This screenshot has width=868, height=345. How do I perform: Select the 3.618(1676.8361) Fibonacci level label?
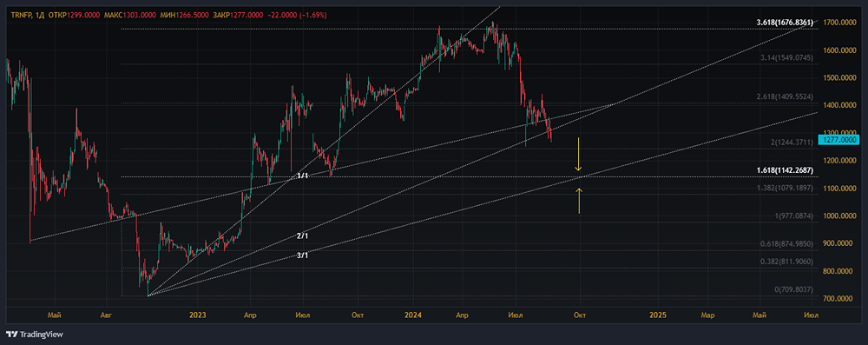pos(785,23)
